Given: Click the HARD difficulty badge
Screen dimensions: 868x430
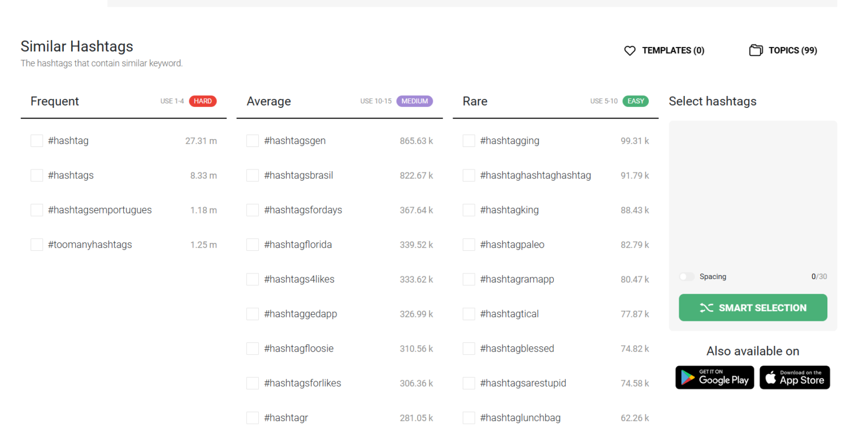Looking at the screenshot, I should click(x=203, y=101).
